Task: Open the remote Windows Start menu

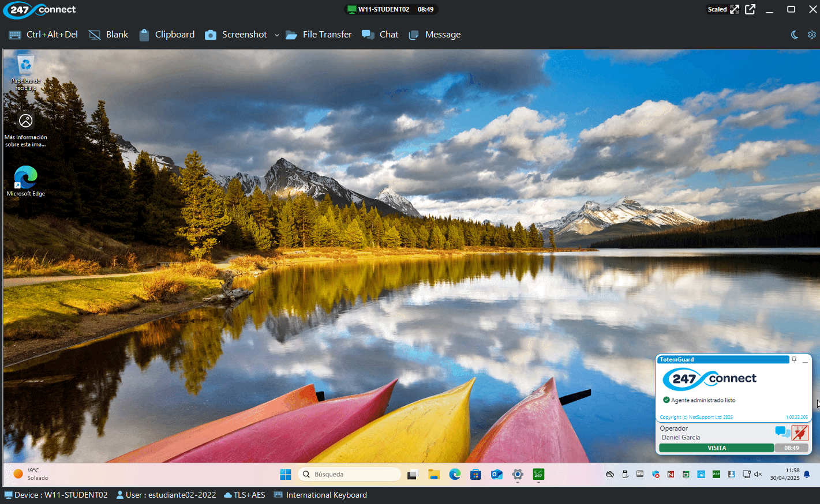Action: click(x=286, y=474)
